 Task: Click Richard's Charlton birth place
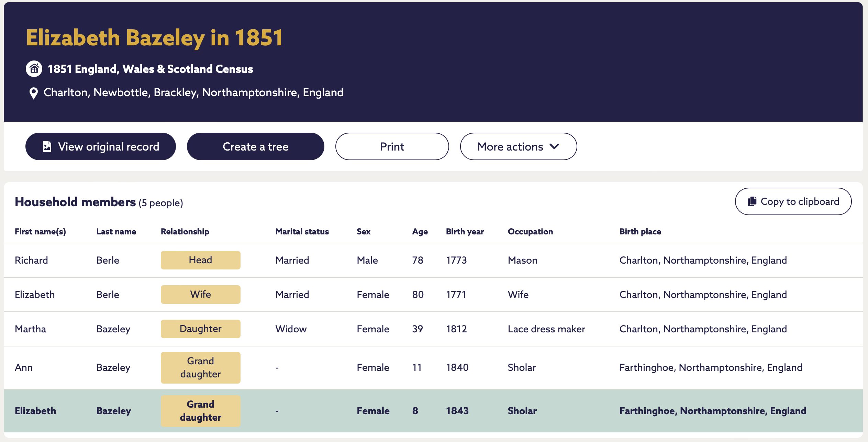703,260
